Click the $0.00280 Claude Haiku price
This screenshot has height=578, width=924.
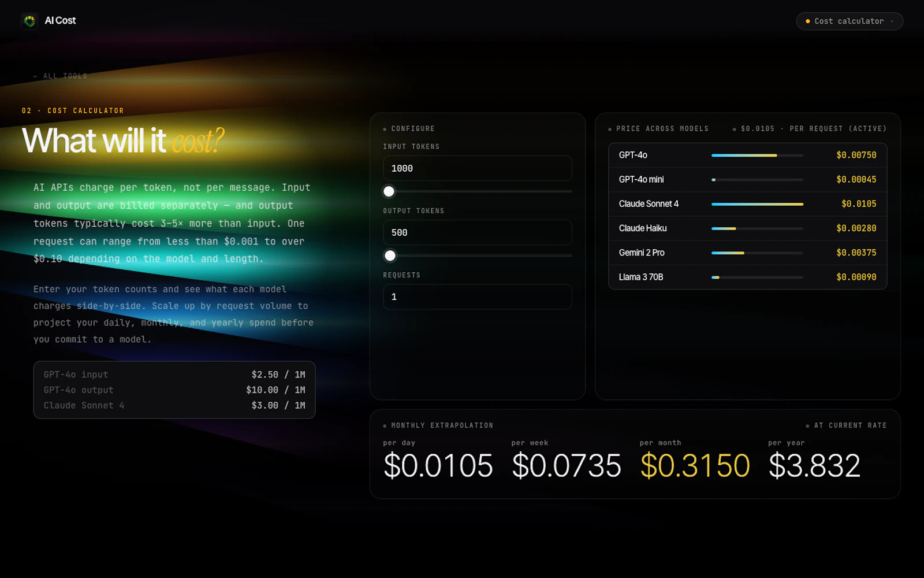pos(856,228)
